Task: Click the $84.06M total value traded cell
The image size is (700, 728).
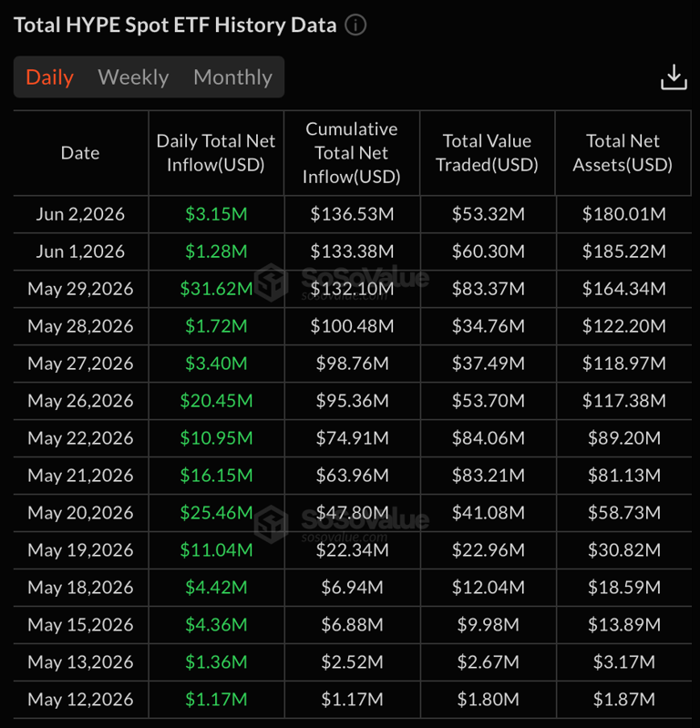Action: point(489,438)
